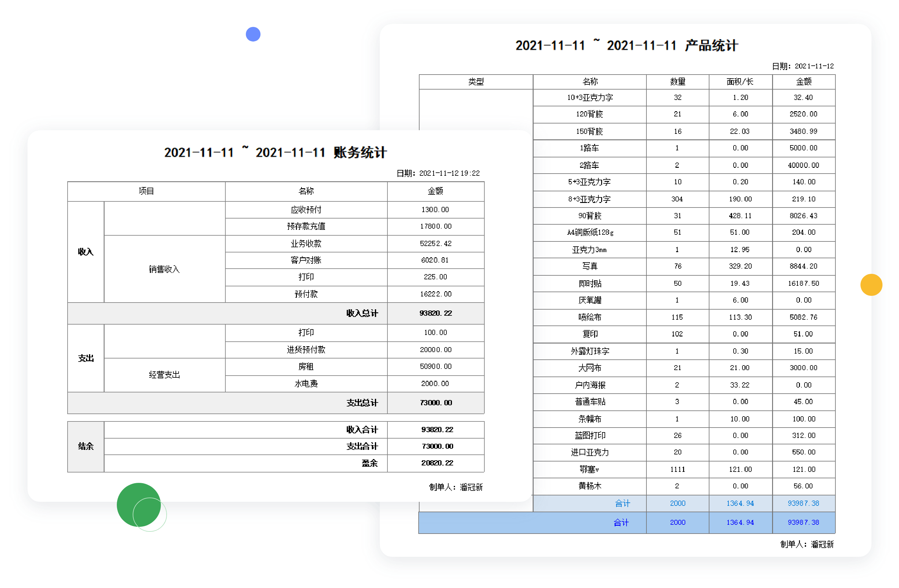Select the 进口亚克力 product name
Screen dimensions: 899x588
(590, 452)
